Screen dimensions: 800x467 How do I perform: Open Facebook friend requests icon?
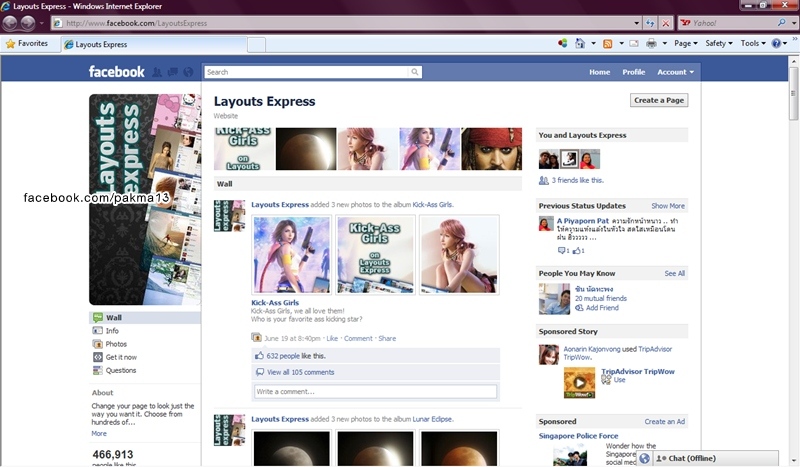tap(157, 72)
